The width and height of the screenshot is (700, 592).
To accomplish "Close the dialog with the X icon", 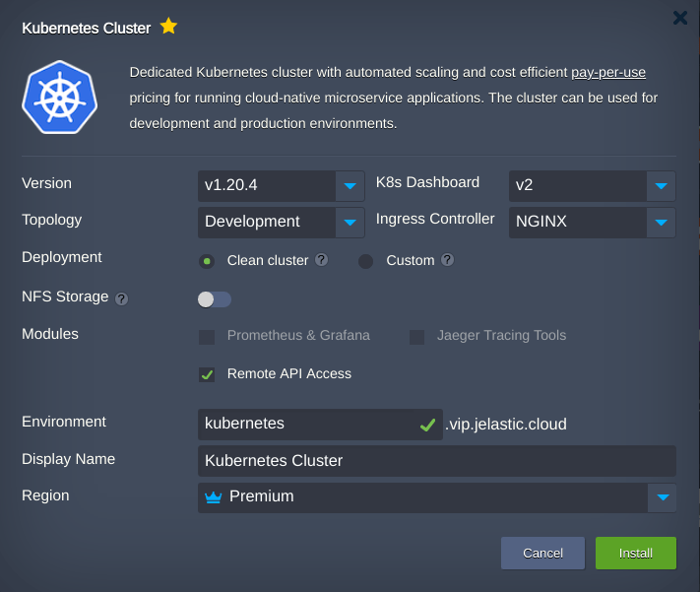I will (x=680, y=18).
